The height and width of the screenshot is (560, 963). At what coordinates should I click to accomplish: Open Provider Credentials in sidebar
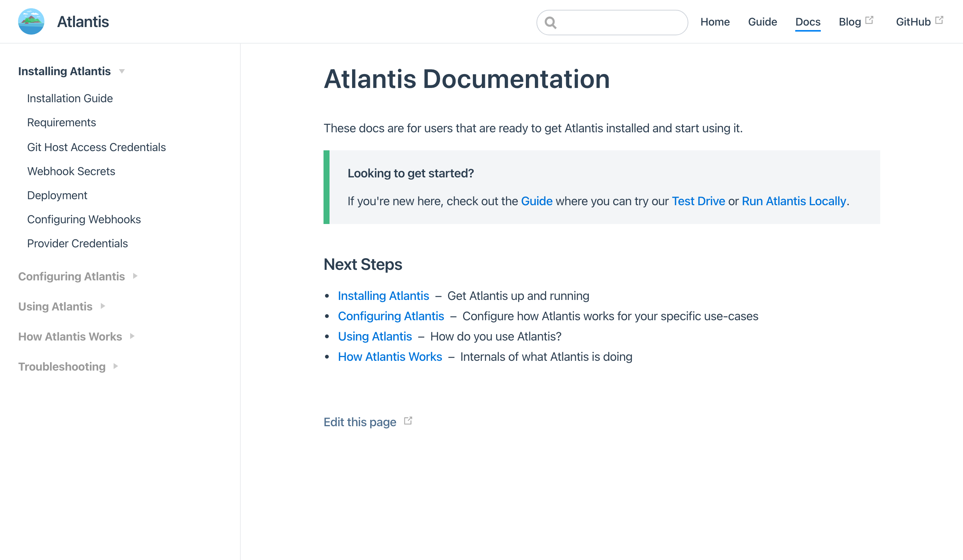77,244
